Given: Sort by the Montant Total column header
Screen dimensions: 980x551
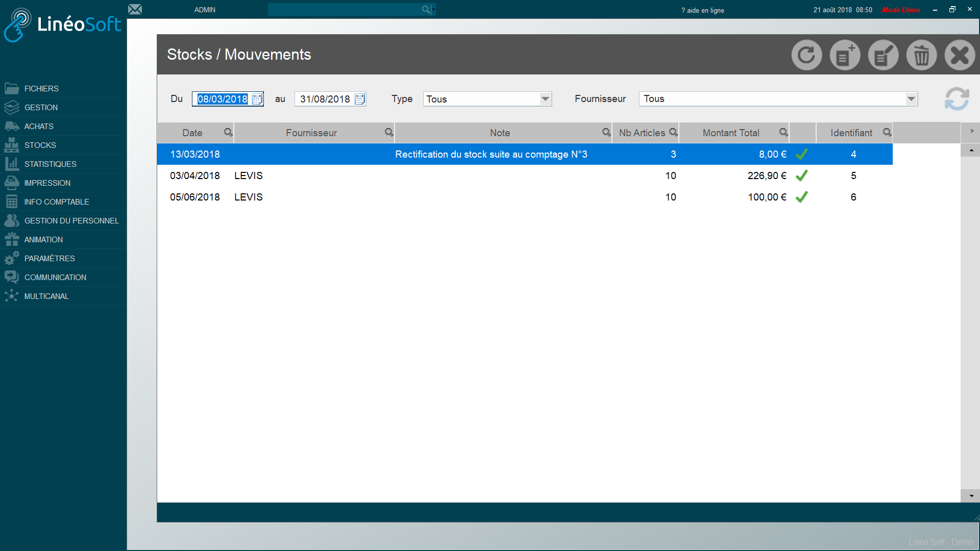Looking at the screenshot, I should point(731,133).
